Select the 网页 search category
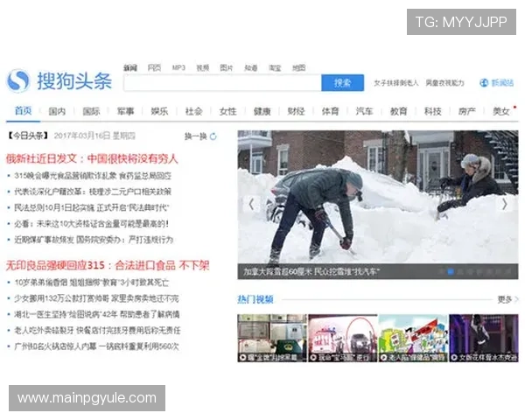The height and width of the screenshot is (420, 525). coord(154,67)
